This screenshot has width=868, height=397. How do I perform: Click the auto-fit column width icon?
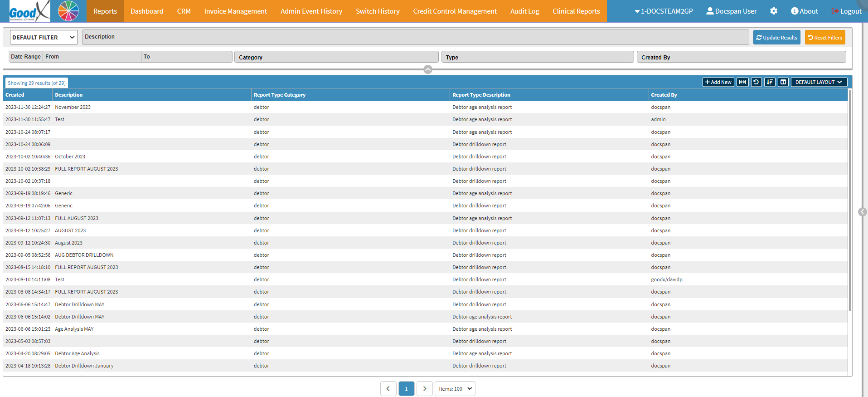coord(742,82)
